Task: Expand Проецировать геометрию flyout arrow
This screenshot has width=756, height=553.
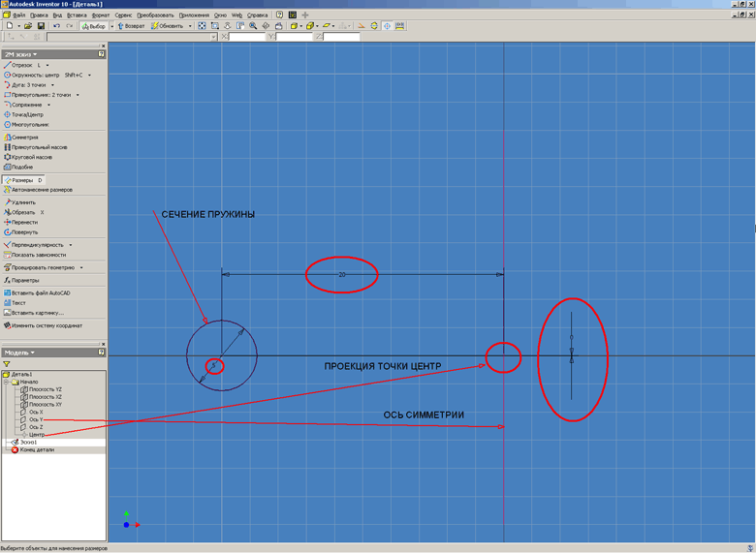Action: [81, 268]
